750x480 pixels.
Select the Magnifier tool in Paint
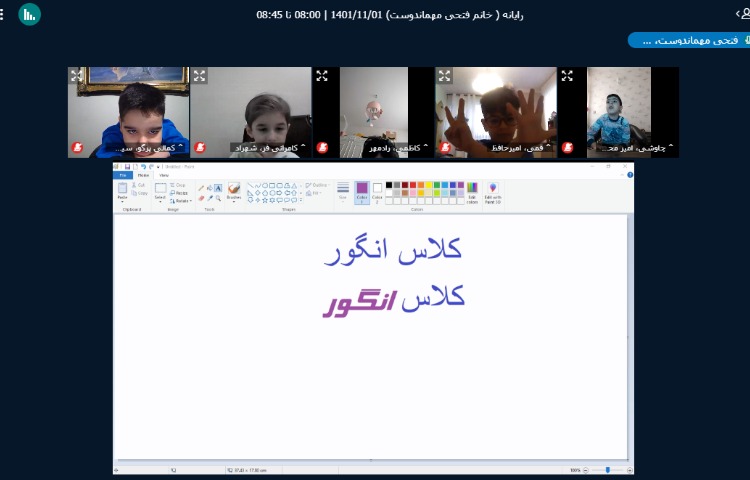(x=218, y=198)
